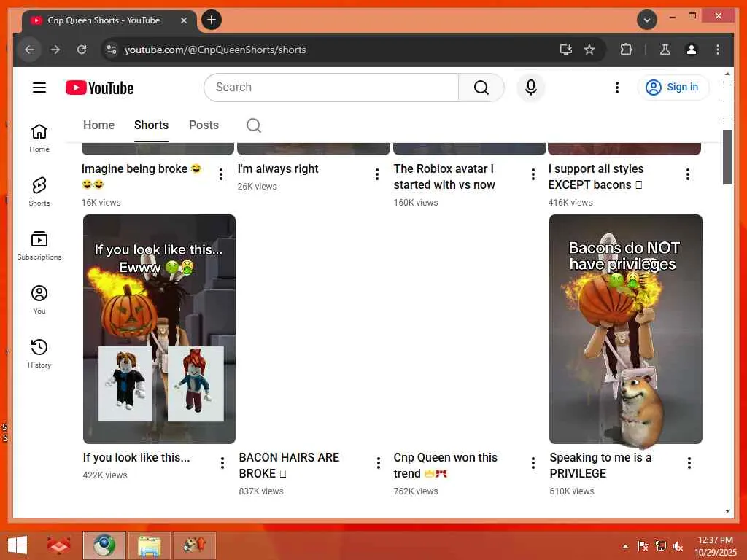Open the Shorts sidebar icon

pos(39,192)
